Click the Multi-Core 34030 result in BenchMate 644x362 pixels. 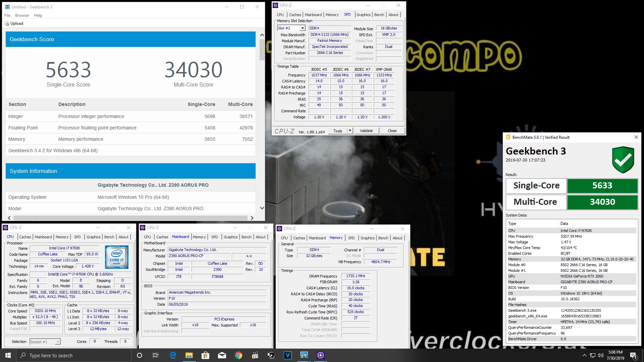(602, 202)
